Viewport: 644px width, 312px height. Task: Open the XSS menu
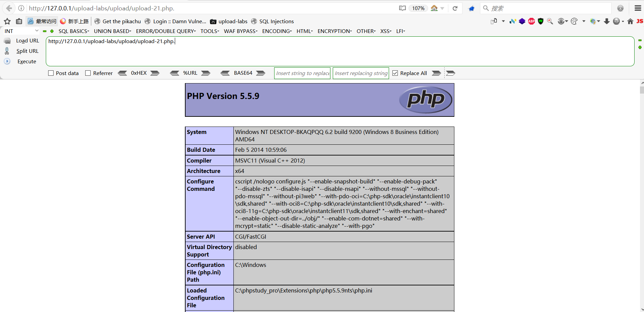[x=386, y=31]
